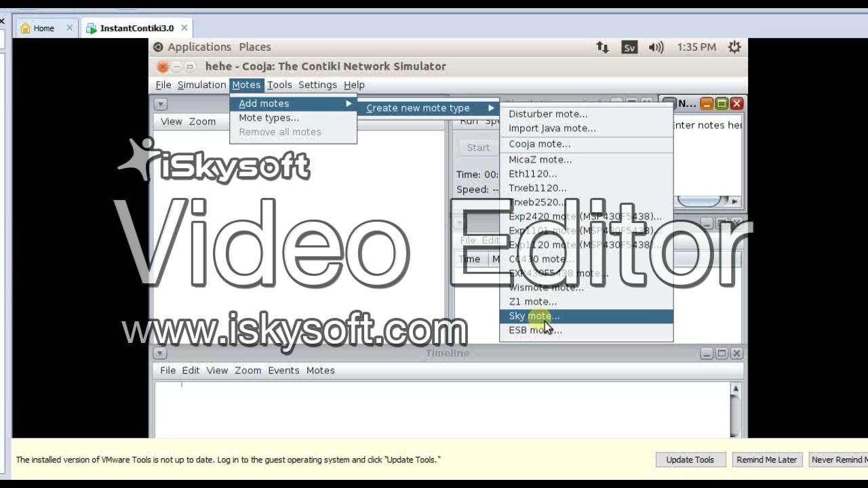Click the Timeline vertical scrollbar up arrow
Image resolution: width=868 pixels, height=488 pixels.
point(735,389)
